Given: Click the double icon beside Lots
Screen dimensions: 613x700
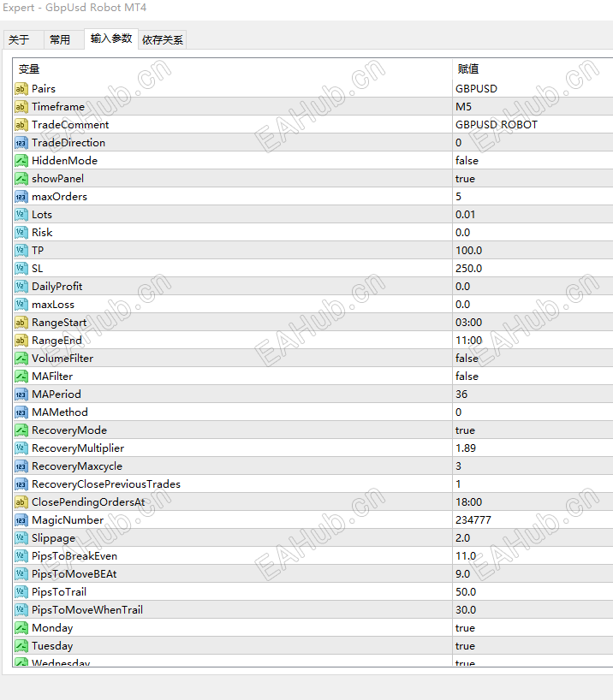Looking at the screenshot, I should tap(21, 215).
